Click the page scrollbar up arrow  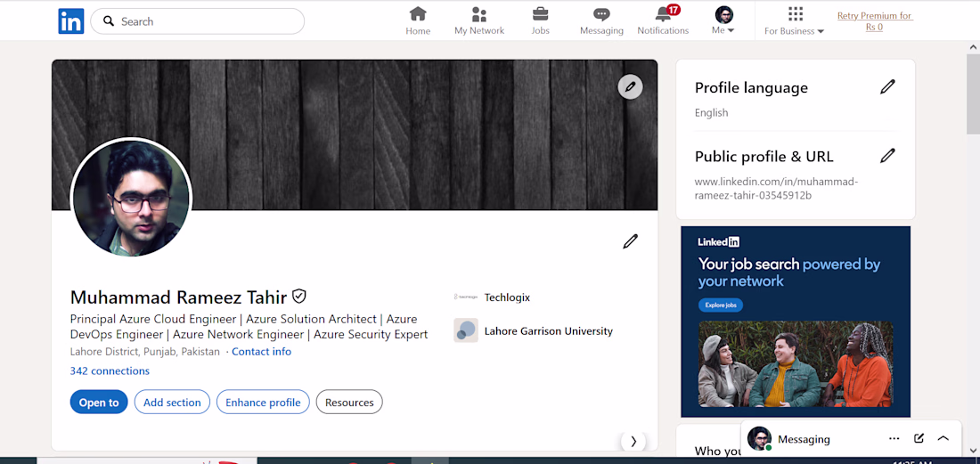(973, 47)
